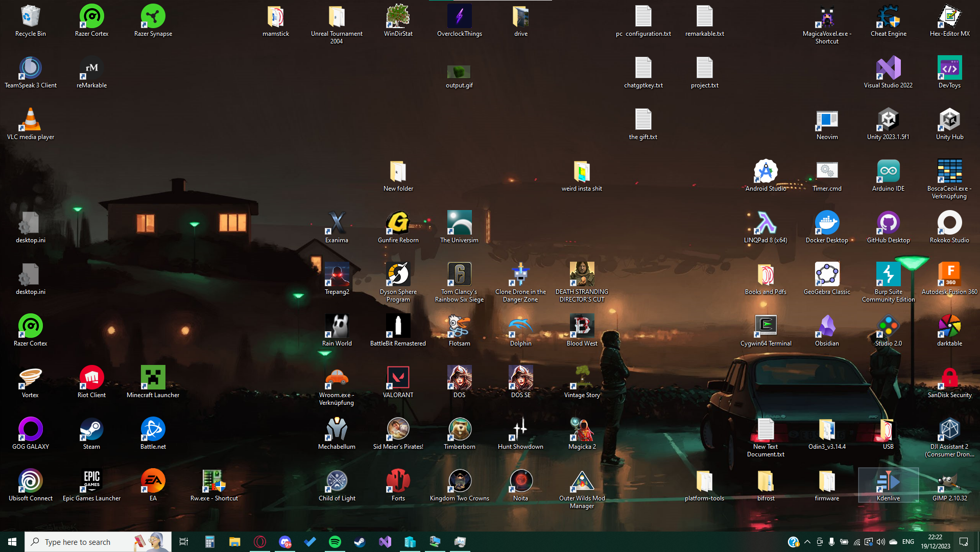Open Visual Studio from the taskbar
The width and height of the screenshot is (980, 552).
tap(385, 542)
